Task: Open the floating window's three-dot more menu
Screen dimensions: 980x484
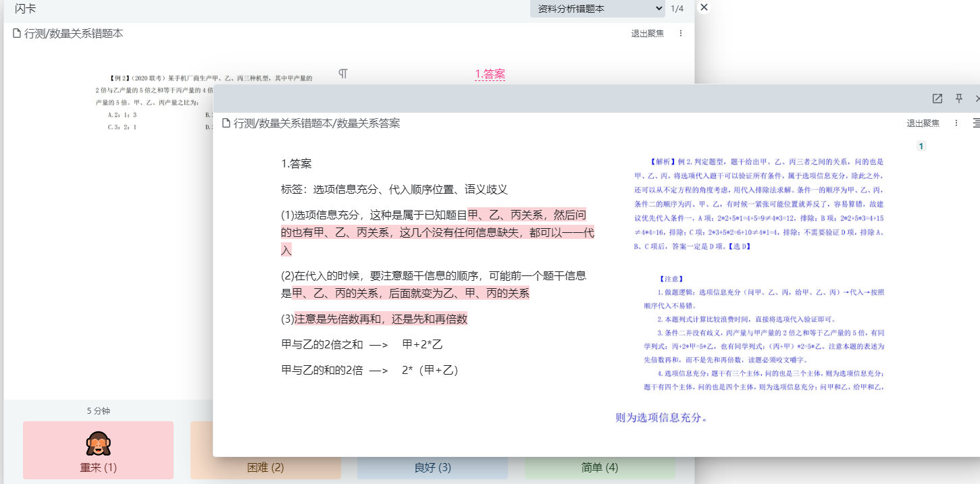Action: tap(956, 123)
